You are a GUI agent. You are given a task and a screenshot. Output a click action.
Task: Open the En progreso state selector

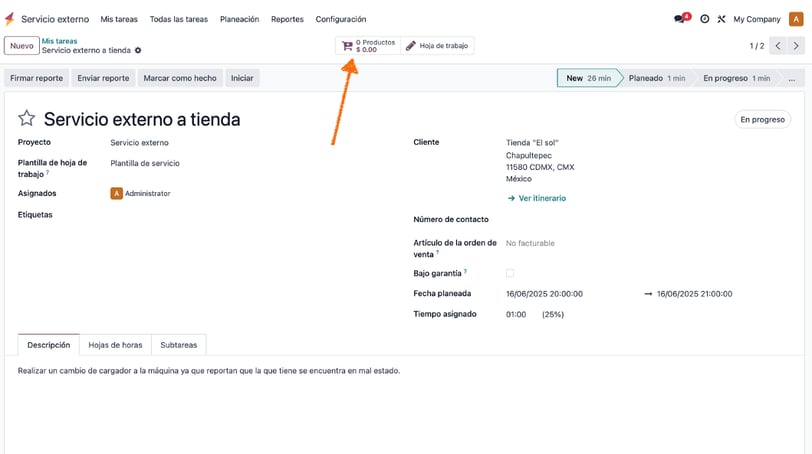coord(762,119)
